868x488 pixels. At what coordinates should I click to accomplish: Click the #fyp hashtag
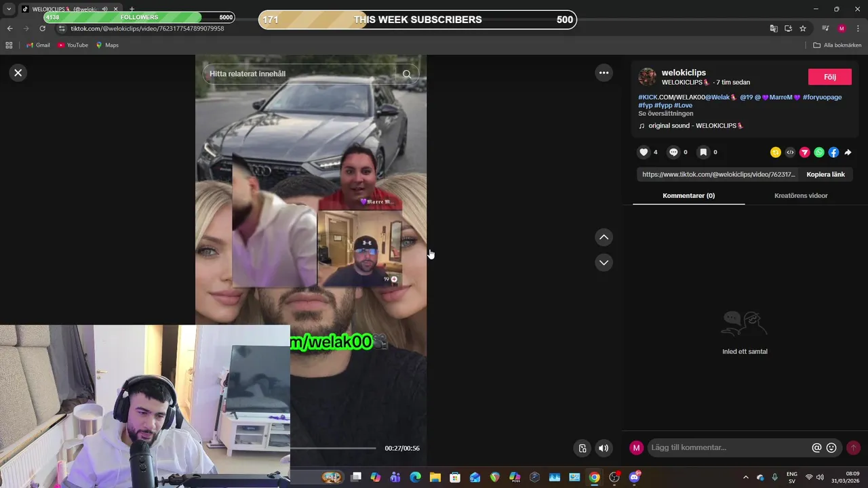tap(645, 105)
